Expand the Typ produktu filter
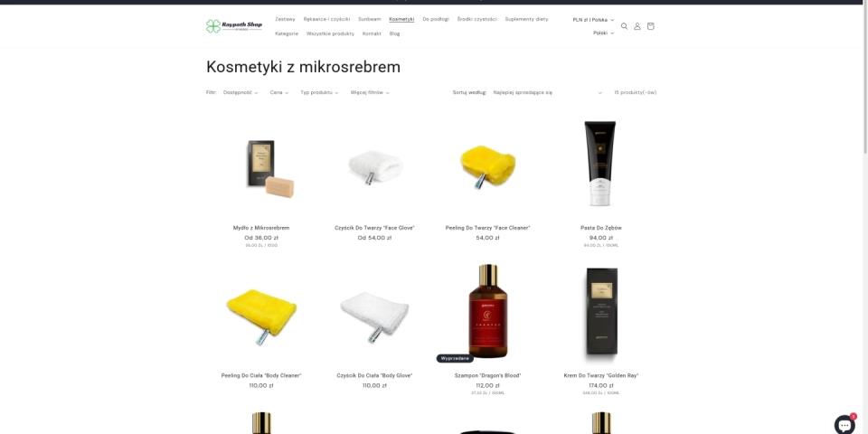Viewport: 868px width, 434px height. 319,92
